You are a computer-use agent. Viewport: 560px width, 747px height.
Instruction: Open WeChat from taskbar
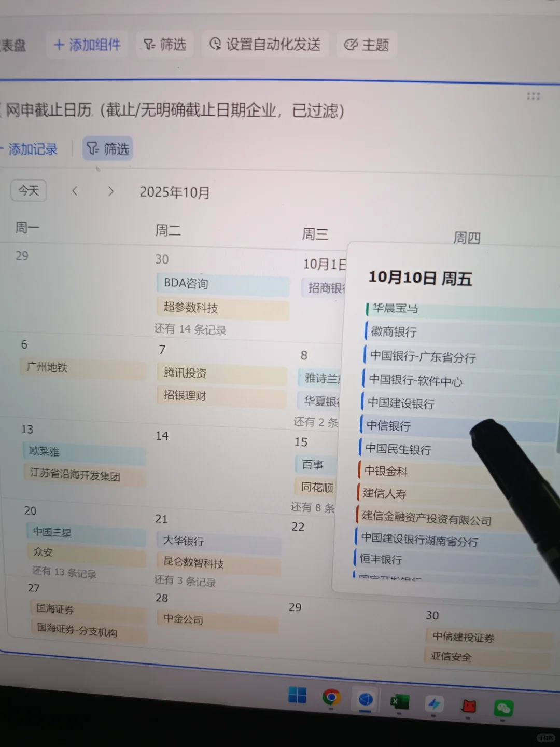click(x=503, y=708)
